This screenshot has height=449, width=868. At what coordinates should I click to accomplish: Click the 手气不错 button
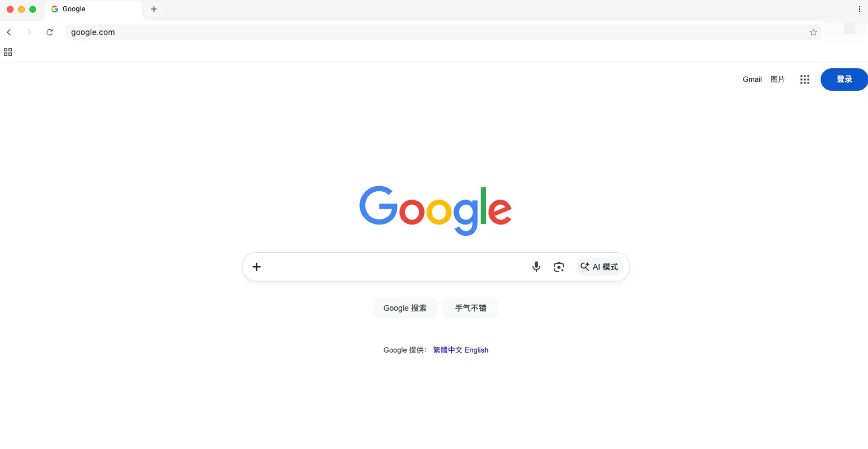(470, 308)
